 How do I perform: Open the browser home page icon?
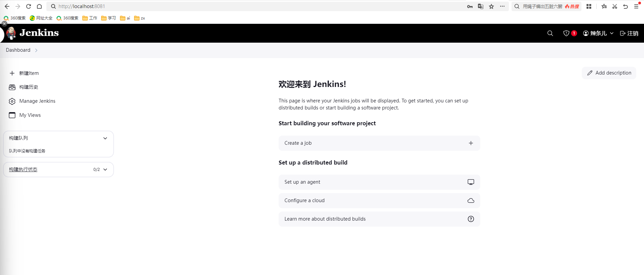pyautogui.click(x=39, y=6)
